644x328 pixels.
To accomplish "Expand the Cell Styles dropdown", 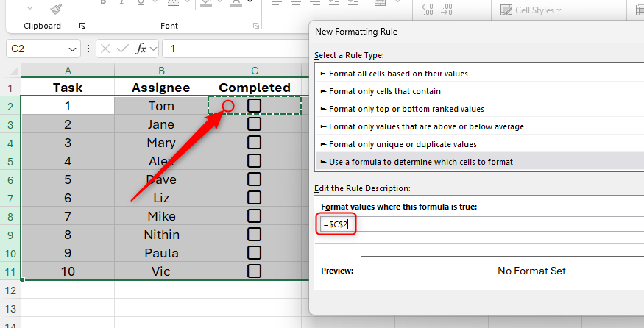I will 559,10.
